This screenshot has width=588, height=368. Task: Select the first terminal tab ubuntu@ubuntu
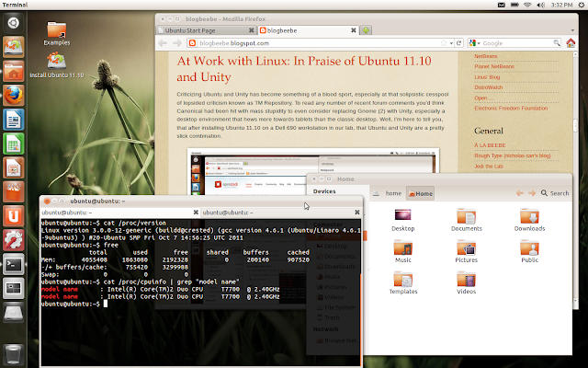pyautogui.click(x=120, y=213)
